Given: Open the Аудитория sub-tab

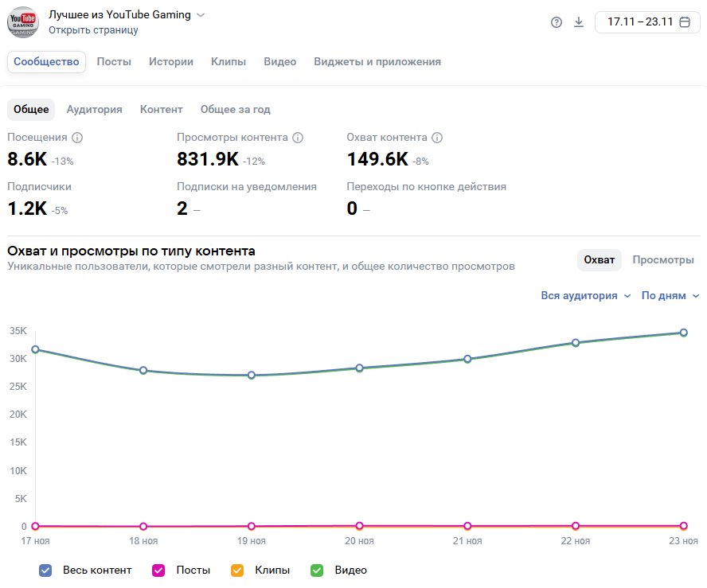Looking at the screenshot, I should [94, 110].
